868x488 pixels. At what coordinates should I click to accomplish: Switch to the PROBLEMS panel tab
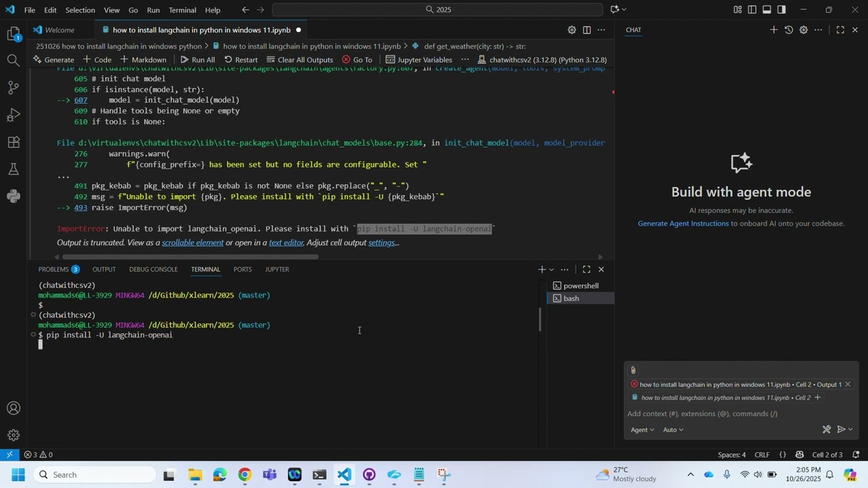click(x=59, y=269)
